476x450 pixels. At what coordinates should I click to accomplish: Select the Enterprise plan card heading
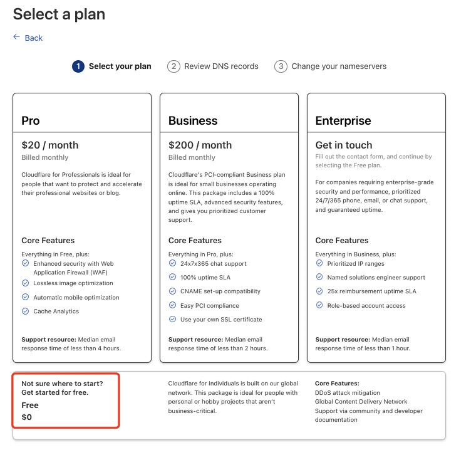click(343, 121)
